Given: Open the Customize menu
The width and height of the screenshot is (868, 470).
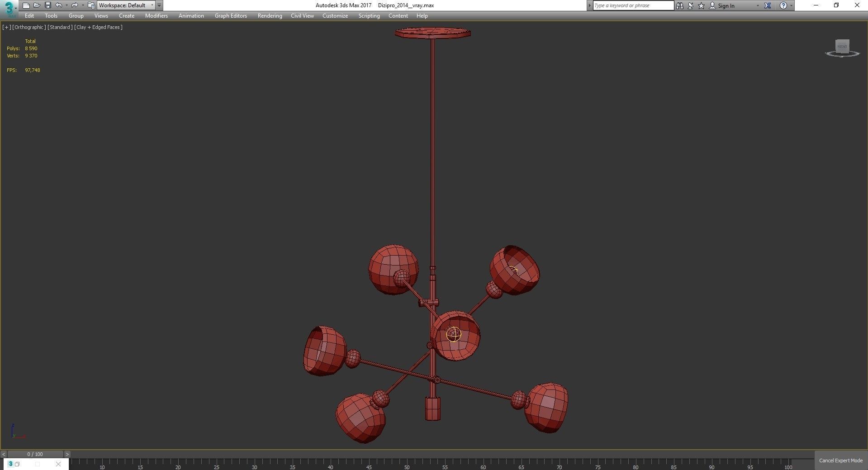Looking at the screenshot, I should coord(335,16).
